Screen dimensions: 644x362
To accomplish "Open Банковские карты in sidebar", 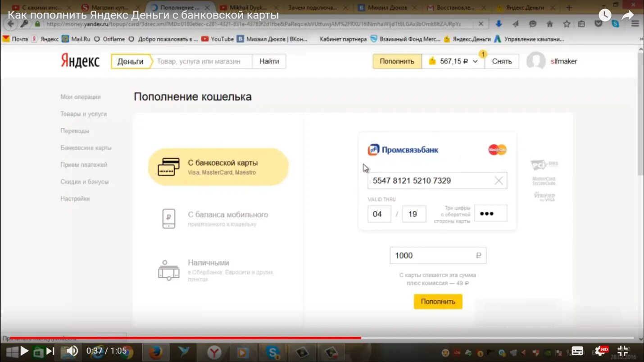I will click(x=86, y=148).
